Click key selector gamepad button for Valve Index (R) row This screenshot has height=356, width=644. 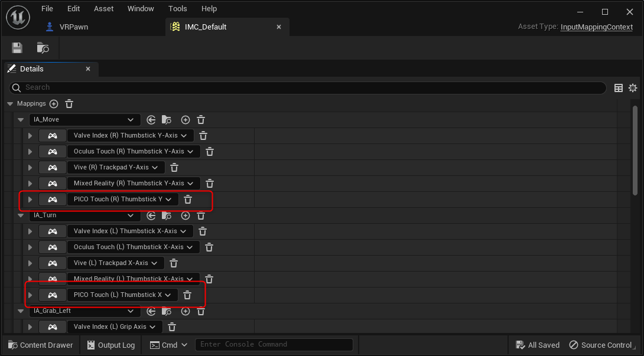pyautogui.click(x=52, y=136)
